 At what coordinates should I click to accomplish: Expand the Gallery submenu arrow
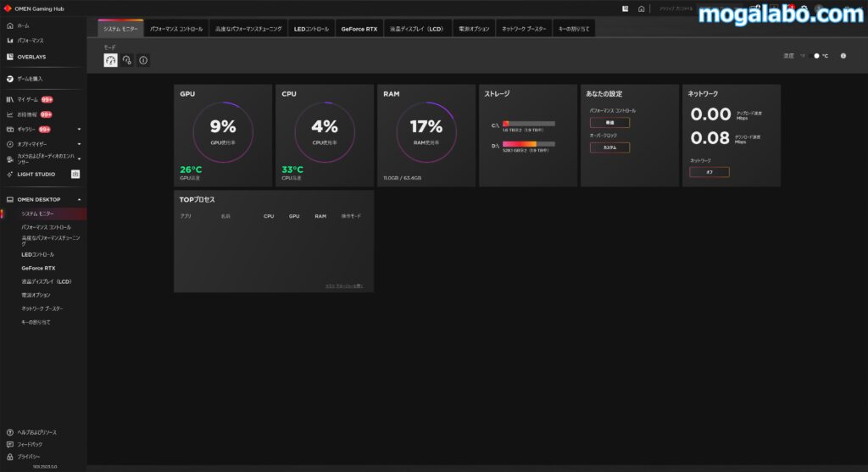pyautogui.click(x=79, y=130)
